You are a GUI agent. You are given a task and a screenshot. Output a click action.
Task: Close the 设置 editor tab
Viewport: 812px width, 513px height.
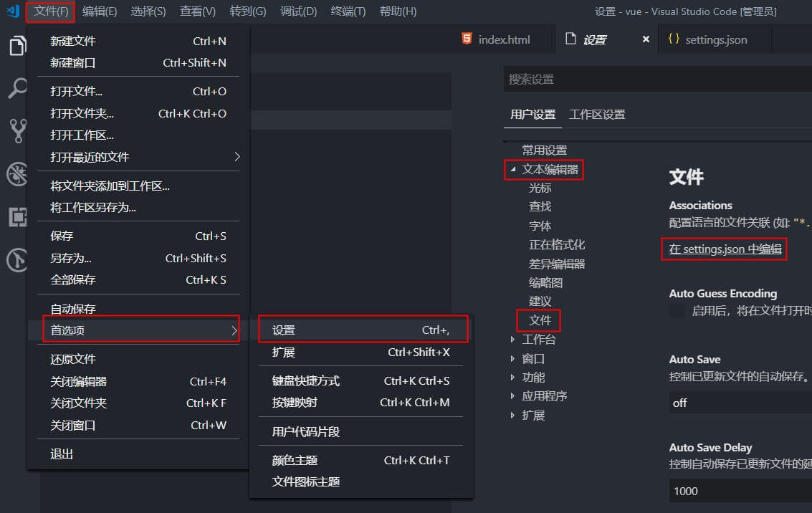646,39
